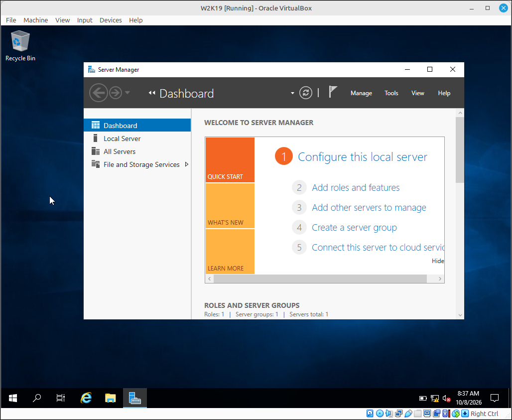Click the breadcrumb arrows before Dashboard title
512x420 pixels.
coord(152,93)
